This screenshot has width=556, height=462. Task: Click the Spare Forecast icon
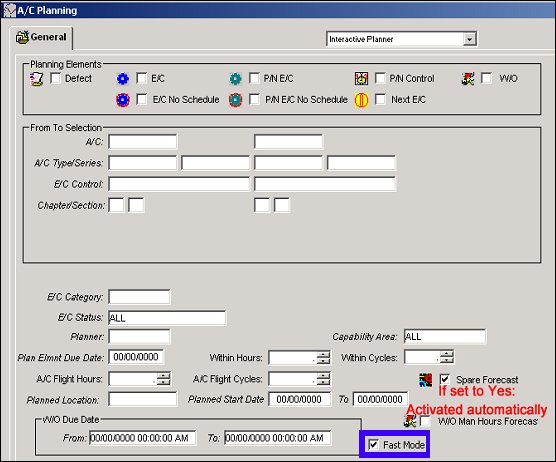tap(426, 380)
